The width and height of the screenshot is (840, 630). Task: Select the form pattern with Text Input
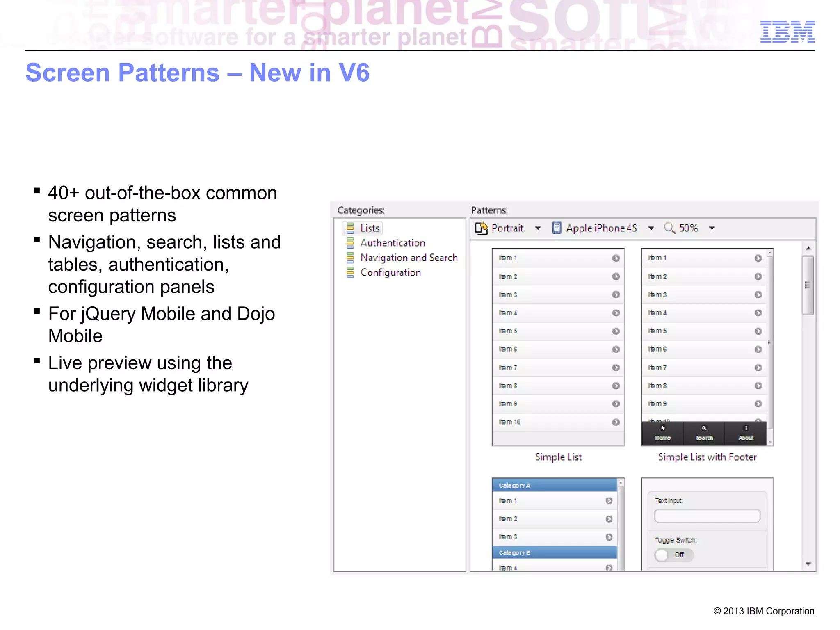[707, 524]
